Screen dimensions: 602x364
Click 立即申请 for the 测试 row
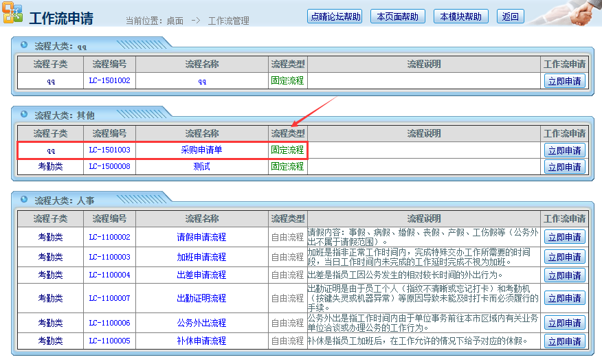pos(564,166)
